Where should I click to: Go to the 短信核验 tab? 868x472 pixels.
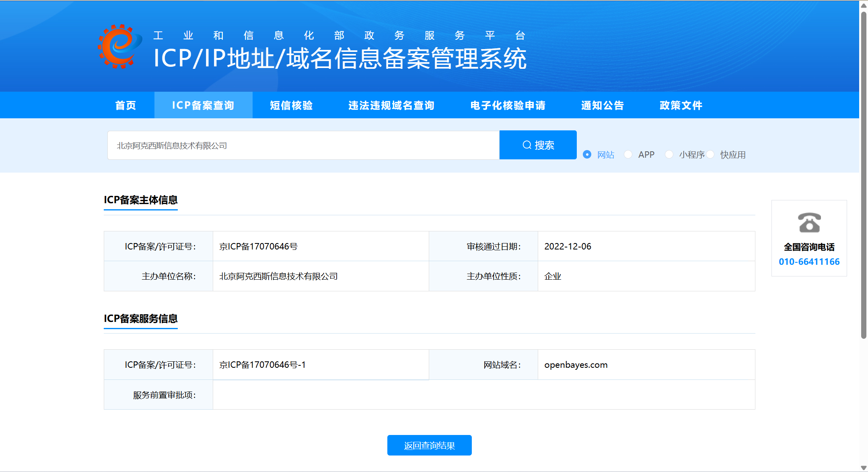point(291,105)
